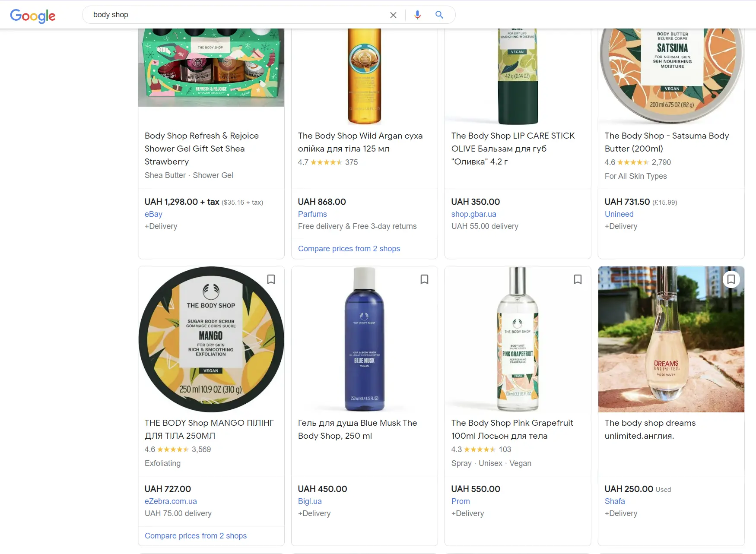Clear the search box with X icon
This screenshot has height=554, width=756.
click(x=393, y=15)
